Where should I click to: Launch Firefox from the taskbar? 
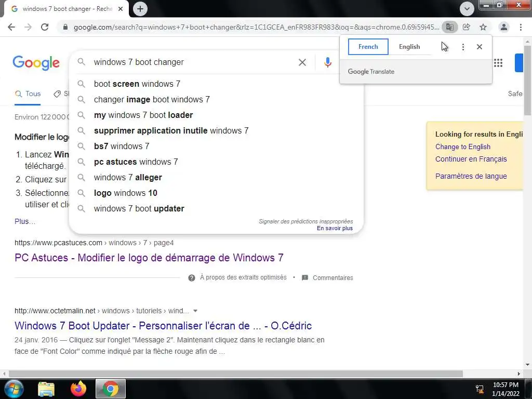[x=78, y=389]
